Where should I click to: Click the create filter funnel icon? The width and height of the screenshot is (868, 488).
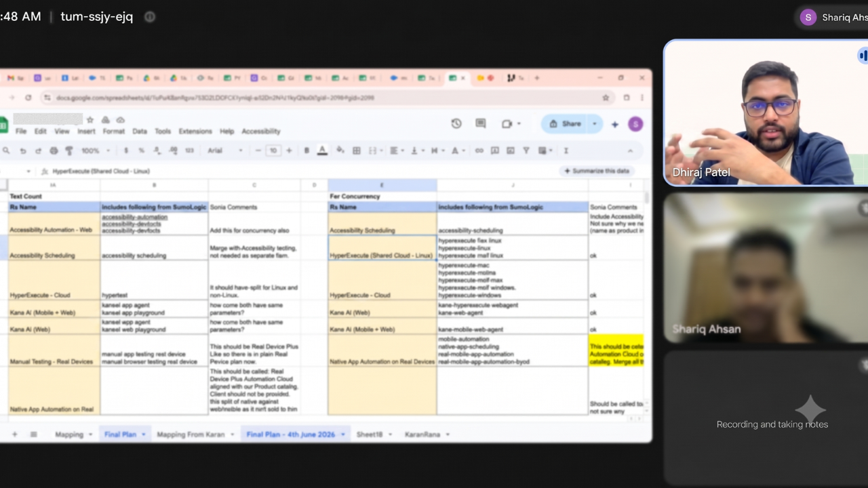point(526,150)
